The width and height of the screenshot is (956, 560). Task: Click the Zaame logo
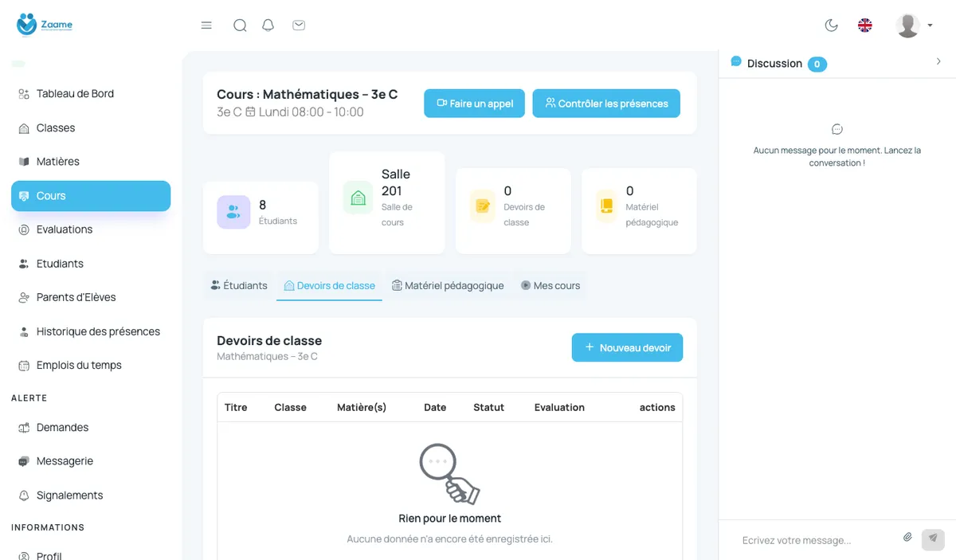tap(45, 25)
